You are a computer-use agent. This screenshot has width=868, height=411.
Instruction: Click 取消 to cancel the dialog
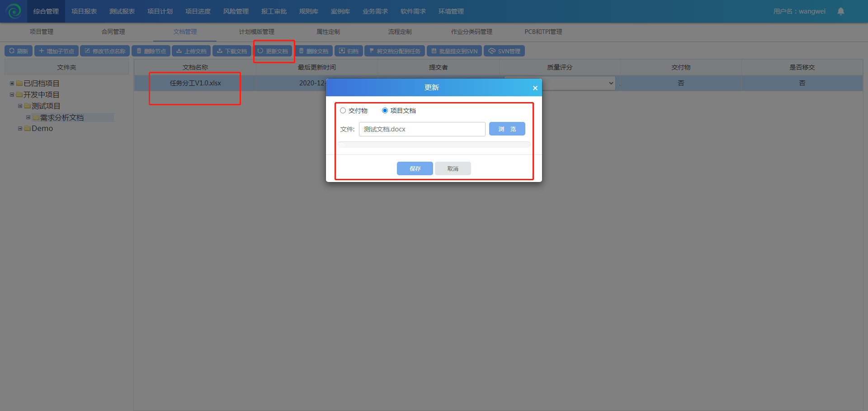click(x=453, y=168)
